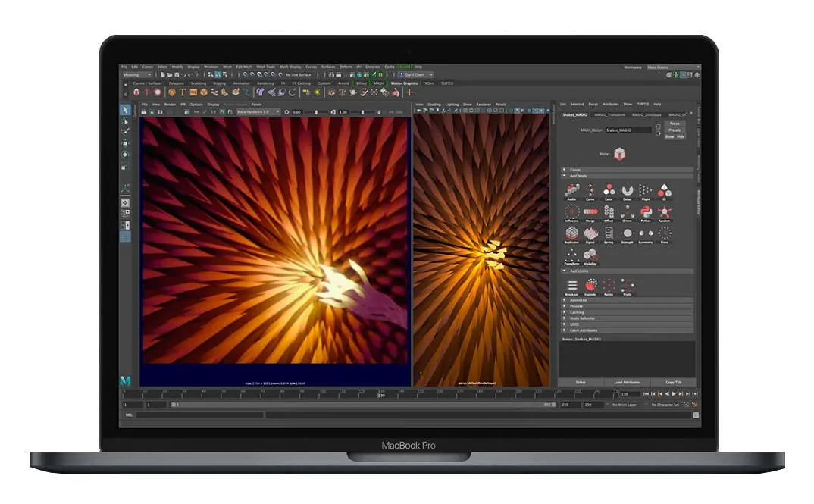The width and height of the screenshot is (814, 504).
Task: Click the Select button in Attribute Editor
Action: click(581, 383)
